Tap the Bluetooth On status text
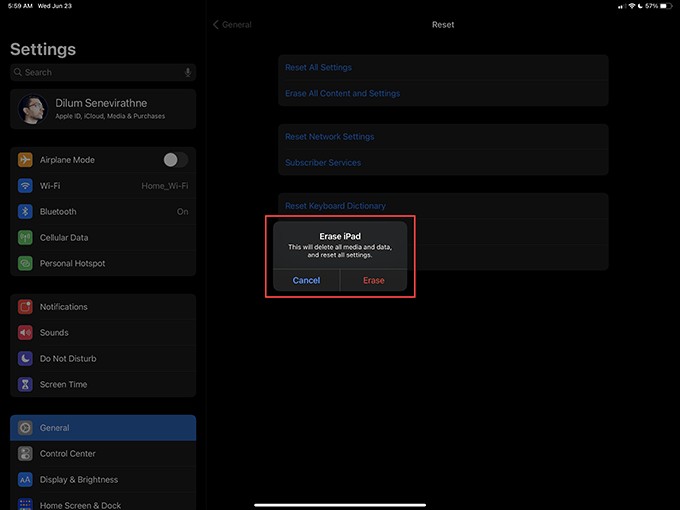Viewport: 680px width, 510px height. pyautogui.click(x=183, y=212)
